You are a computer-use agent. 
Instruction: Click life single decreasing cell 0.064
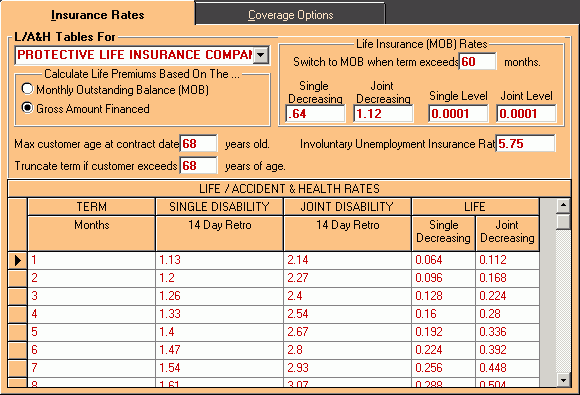coord(443,260)
